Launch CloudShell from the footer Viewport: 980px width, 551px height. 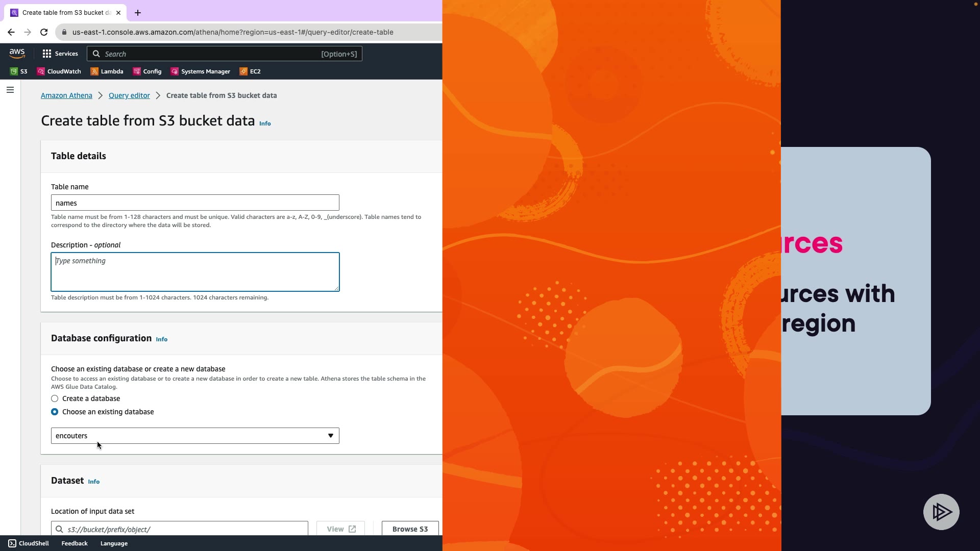point(29,543)
